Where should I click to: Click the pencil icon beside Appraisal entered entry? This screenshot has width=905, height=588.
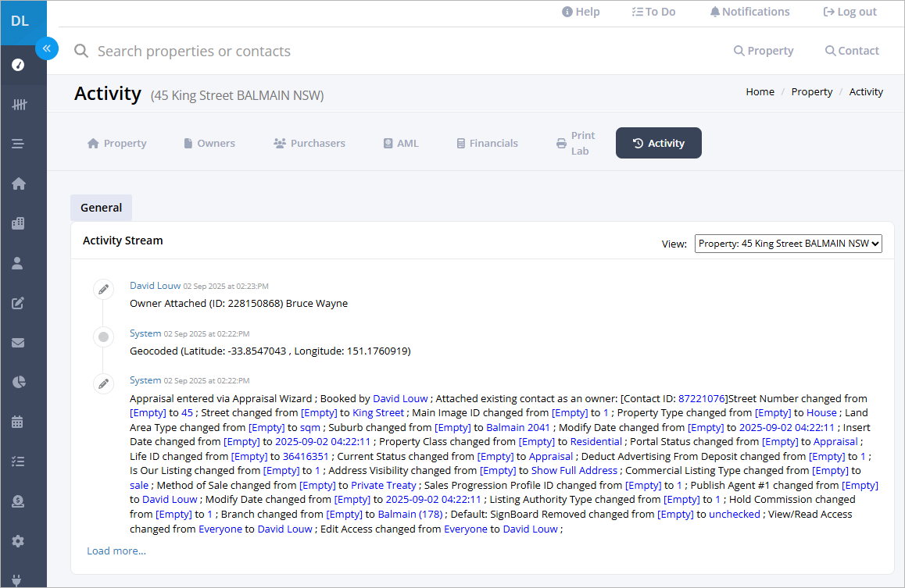pos(103,384)
